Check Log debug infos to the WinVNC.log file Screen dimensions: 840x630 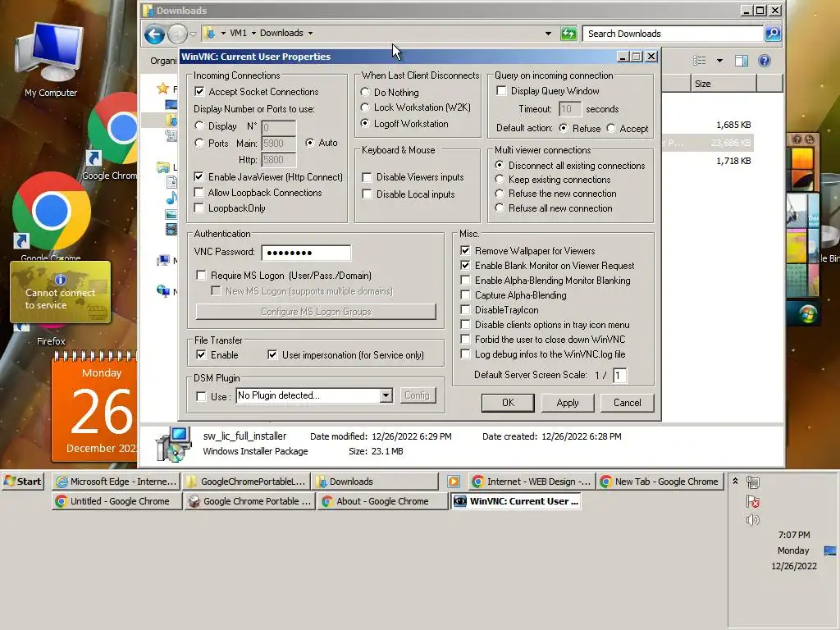click(465, 354)
